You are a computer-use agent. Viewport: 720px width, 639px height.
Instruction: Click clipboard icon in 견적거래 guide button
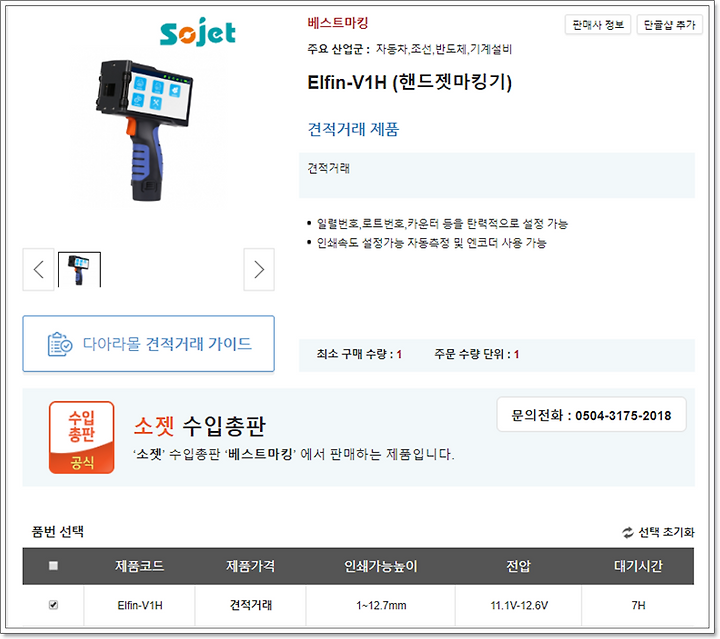point(60,344)
